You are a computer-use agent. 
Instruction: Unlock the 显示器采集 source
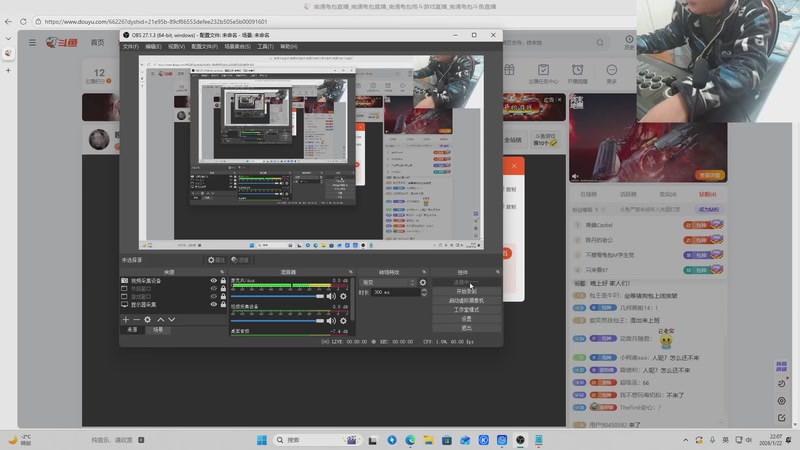coord(223,304)
